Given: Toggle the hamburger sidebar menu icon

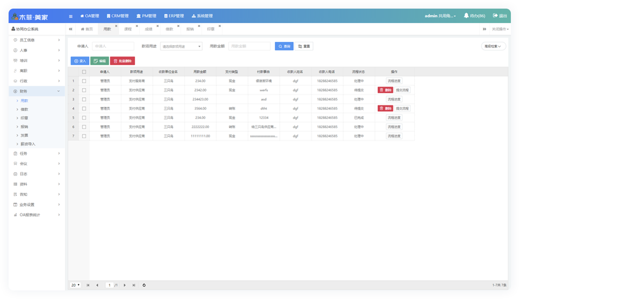Looking at the screenshot, I should 71,16.
